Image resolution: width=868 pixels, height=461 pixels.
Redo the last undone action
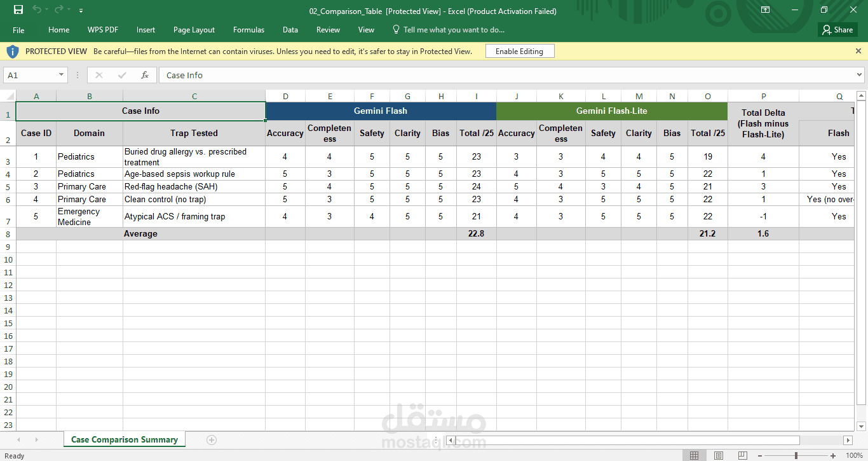click(59, 10)
